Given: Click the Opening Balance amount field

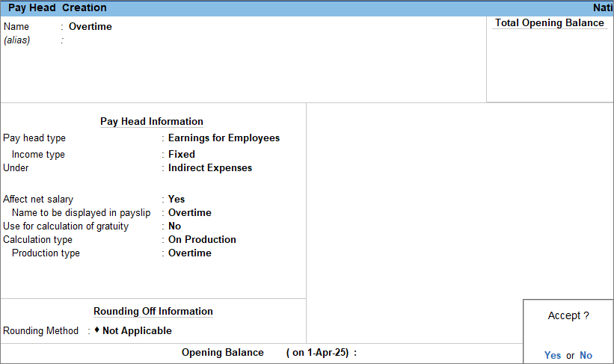Looking at the screenshot, I should (x=434, y=353).
